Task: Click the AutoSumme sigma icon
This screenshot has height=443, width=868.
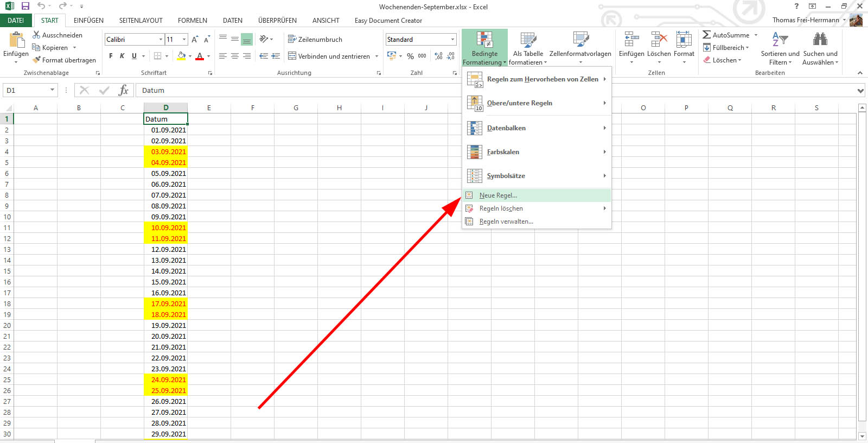Action: click(706, 35)
